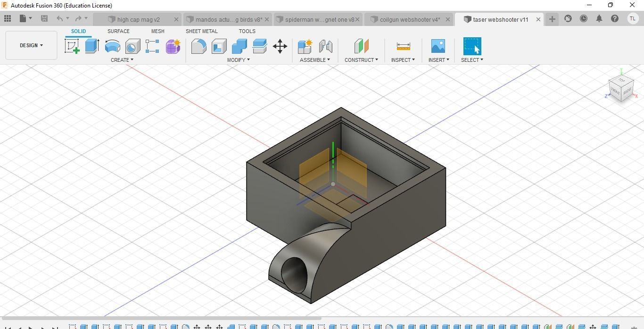Expand the MODIFY dropdown

coord(239,60)
